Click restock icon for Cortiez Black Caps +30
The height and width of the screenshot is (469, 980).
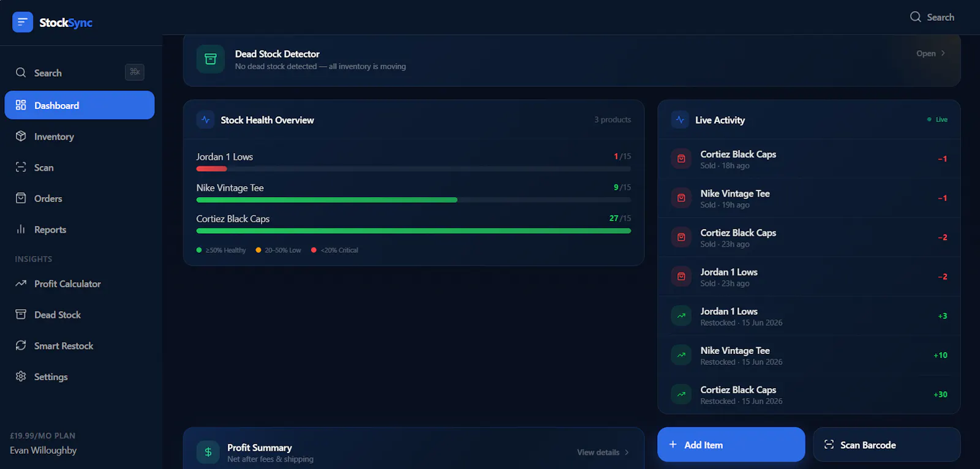[681, 394]
